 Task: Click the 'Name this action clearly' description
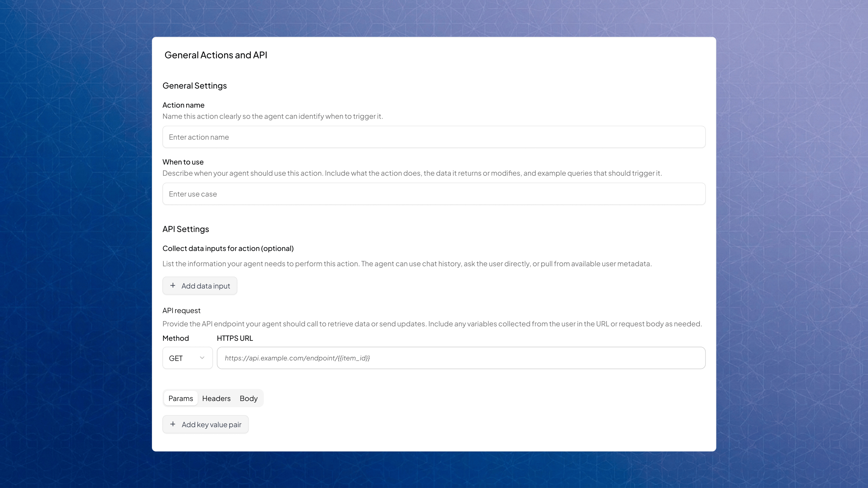coord(272,116)
